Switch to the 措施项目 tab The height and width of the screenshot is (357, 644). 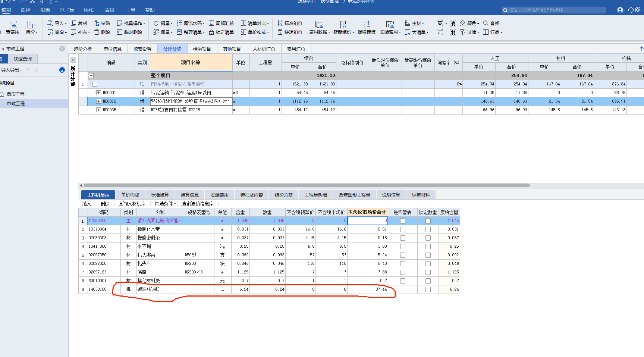click(202, 49)
